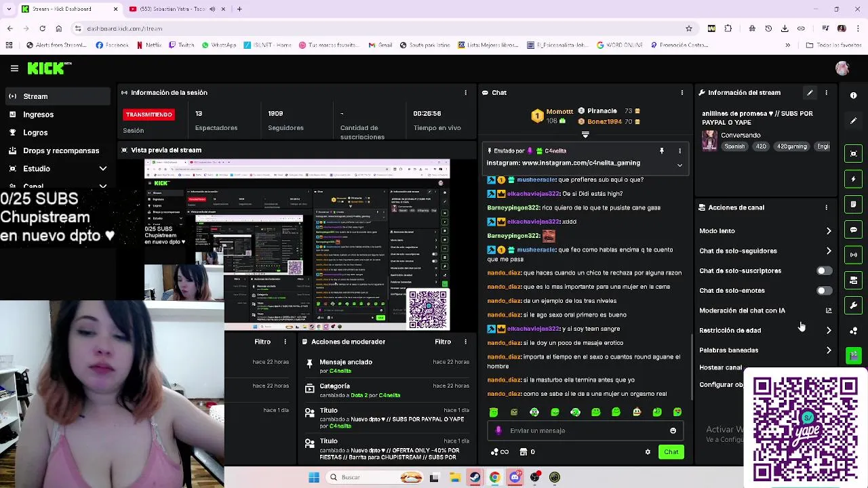Click the purple microphone icon in chat input

[499, 430]
